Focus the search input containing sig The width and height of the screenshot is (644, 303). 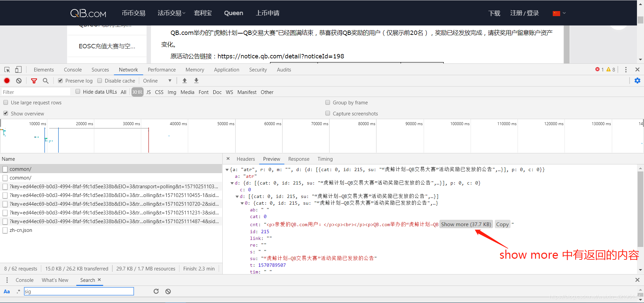click(79, 291)
